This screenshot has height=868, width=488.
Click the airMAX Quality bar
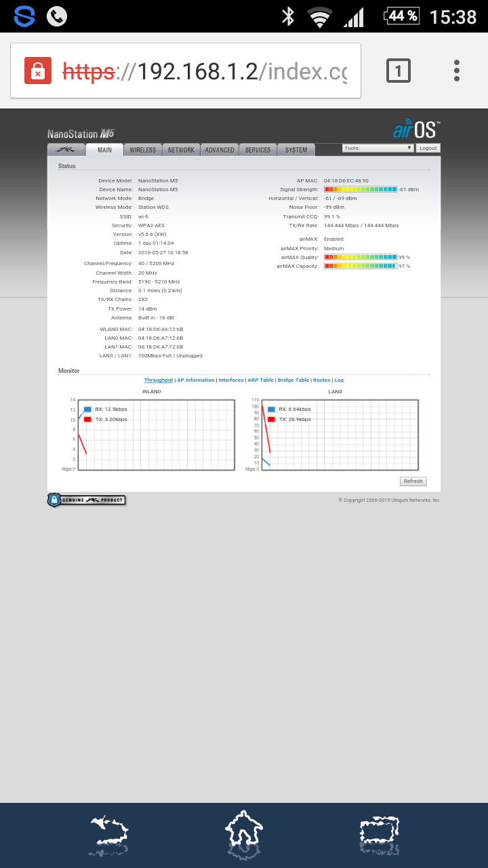361,257
